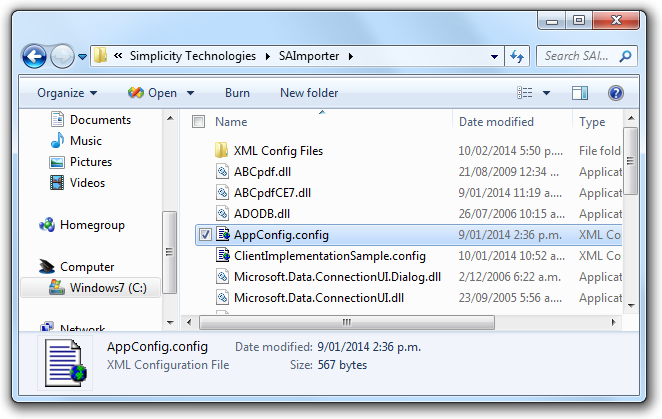The image size is (662, 419).
Task: Click the Microsoft.Data.ConnectionUI.dll file icon
Action: pos(222,298)
